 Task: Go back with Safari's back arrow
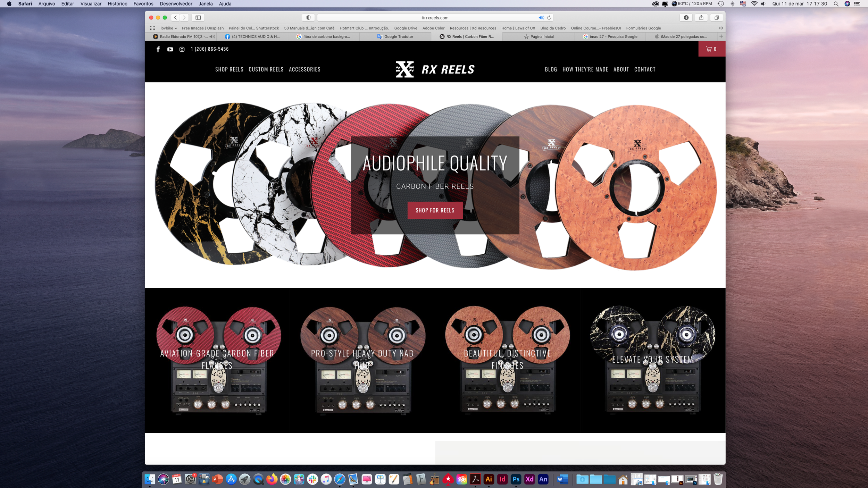[x=176, y=18]
